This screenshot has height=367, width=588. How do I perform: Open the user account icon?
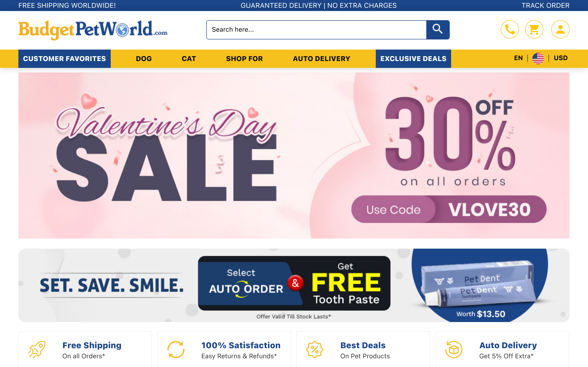tap(560, 29)
